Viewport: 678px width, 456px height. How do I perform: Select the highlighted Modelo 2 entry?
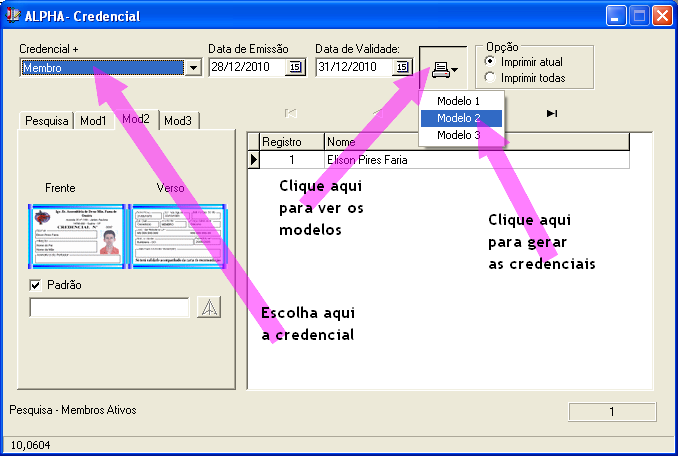[x=458, y=118]
